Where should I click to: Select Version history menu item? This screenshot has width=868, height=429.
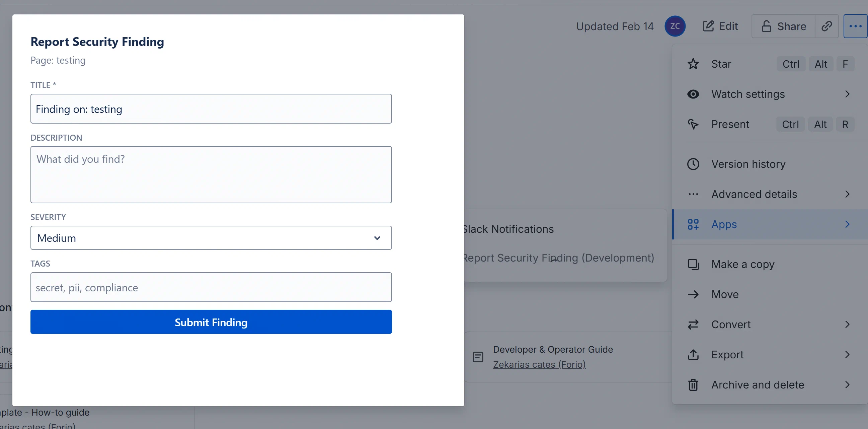coord(770,164)
